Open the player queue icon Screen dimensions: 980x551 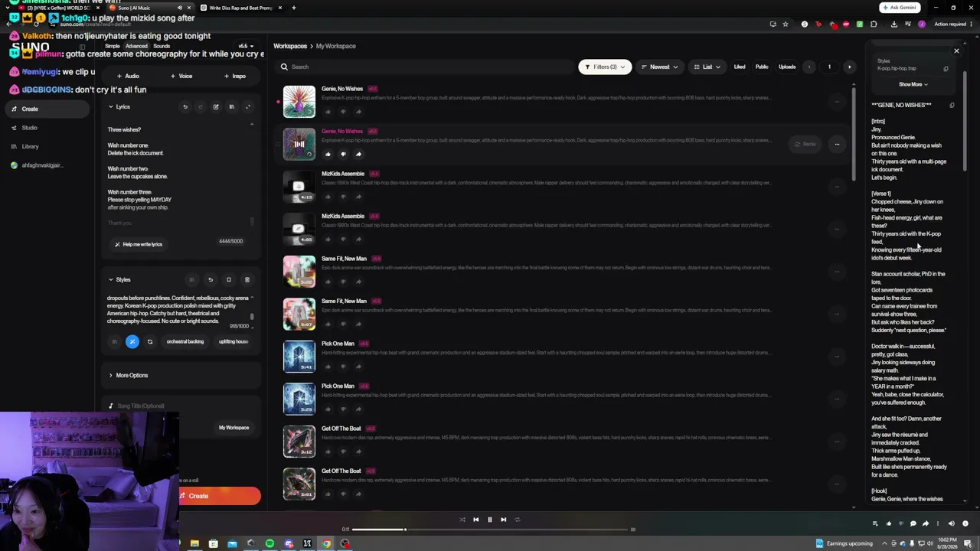(875, 524)
